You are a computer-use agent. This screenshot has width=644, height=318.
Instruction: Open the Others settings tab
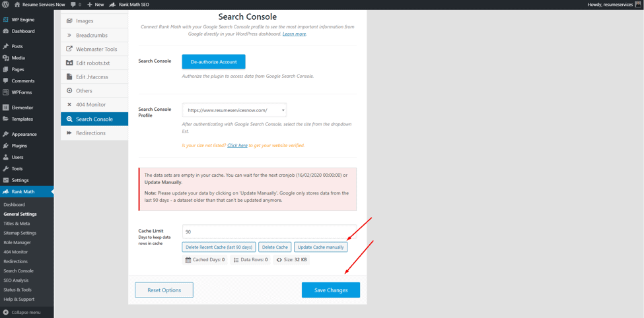94,90
